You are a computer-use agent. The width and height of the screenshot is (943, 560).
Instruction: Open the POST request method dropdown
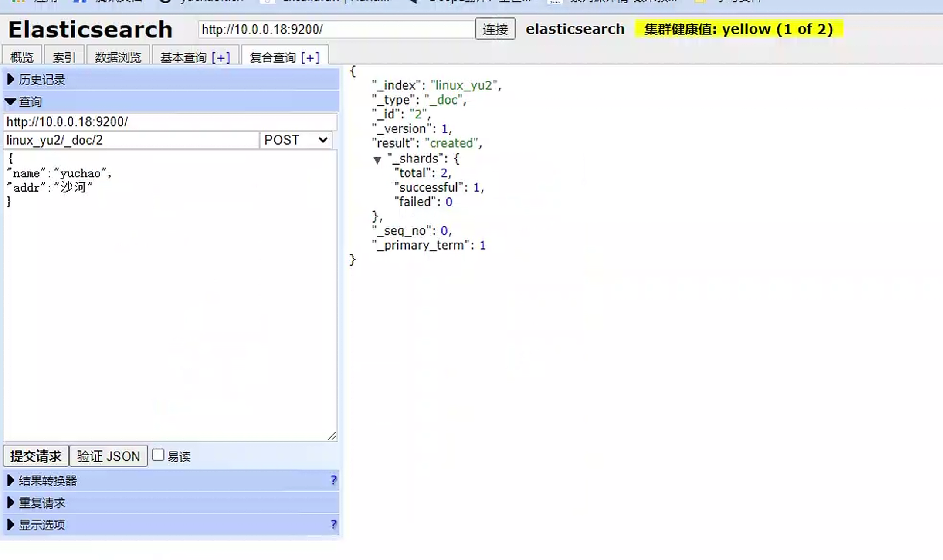[x=296, y=140]
